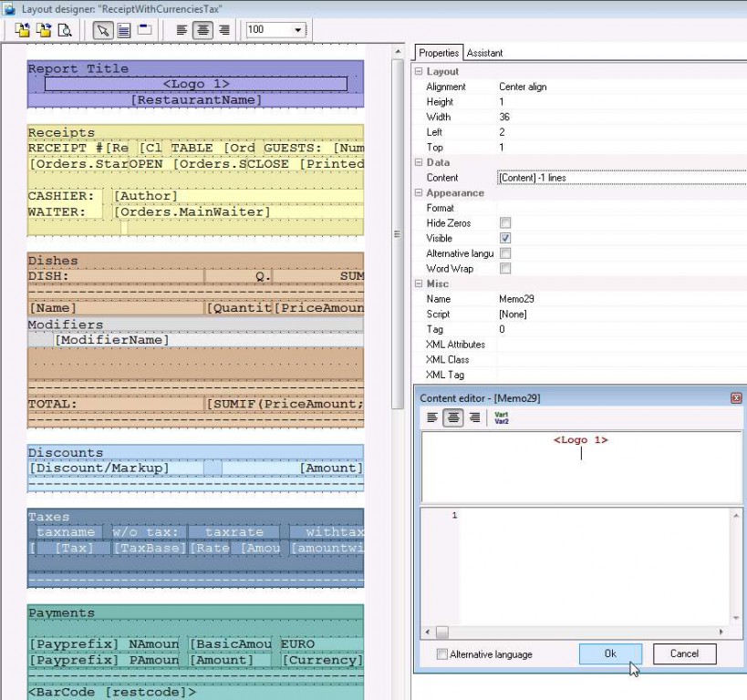Click the Var1 Var2 variables icon

[501, 417]
